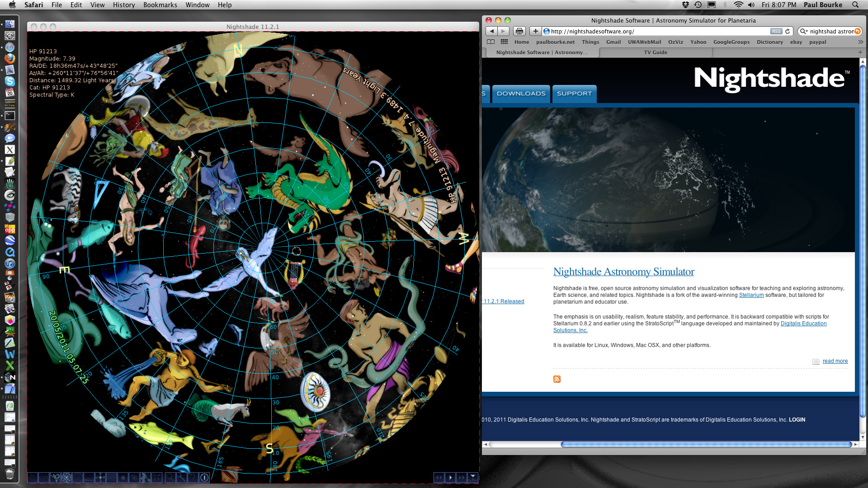Open Safari search field magnifier dropdown
This screenshot has width=868, height=488.
pyautogui.click(x=804, y=31)
